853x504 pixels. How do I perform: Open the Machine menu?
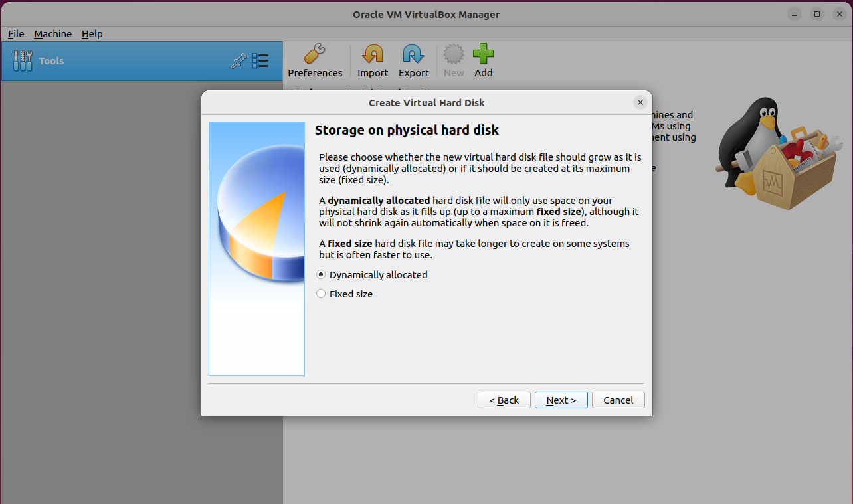click(53, 34)
